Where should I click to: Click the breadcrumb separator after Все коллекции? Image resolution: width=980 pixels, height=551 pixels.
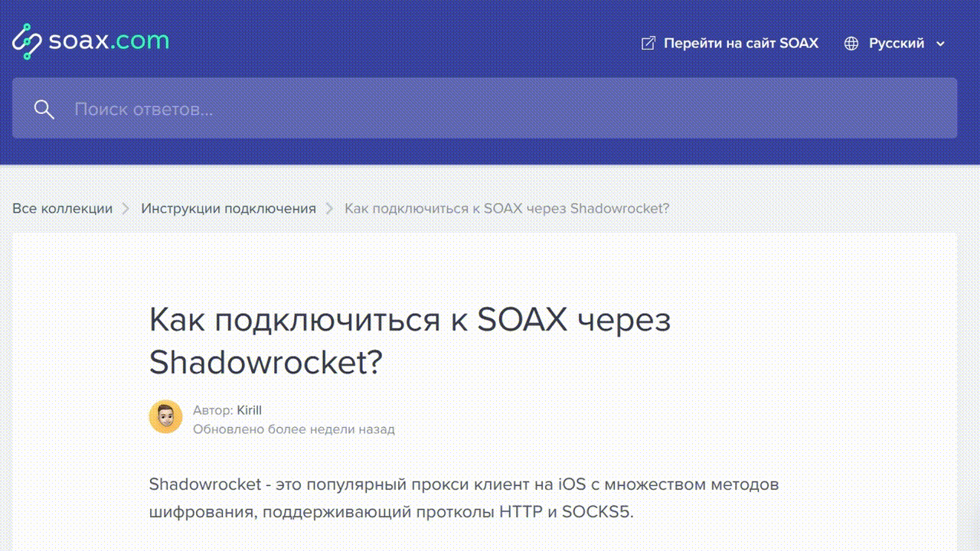point(126,208)
